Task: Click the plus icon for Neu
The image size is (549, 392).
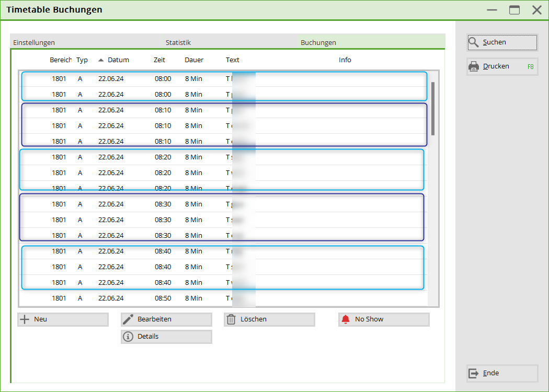Action: tap(24, 319)
